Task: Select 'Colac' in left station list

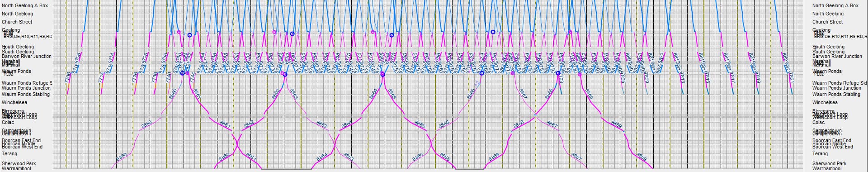Action: tap(8, 122)
